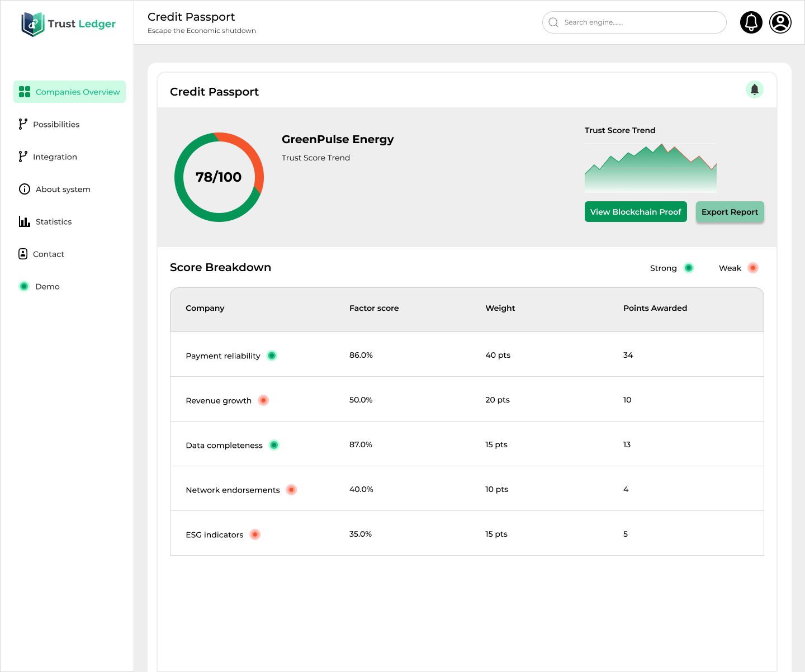Select the Weak legend indicator dot
805x672 pixels.
[753, 268]
